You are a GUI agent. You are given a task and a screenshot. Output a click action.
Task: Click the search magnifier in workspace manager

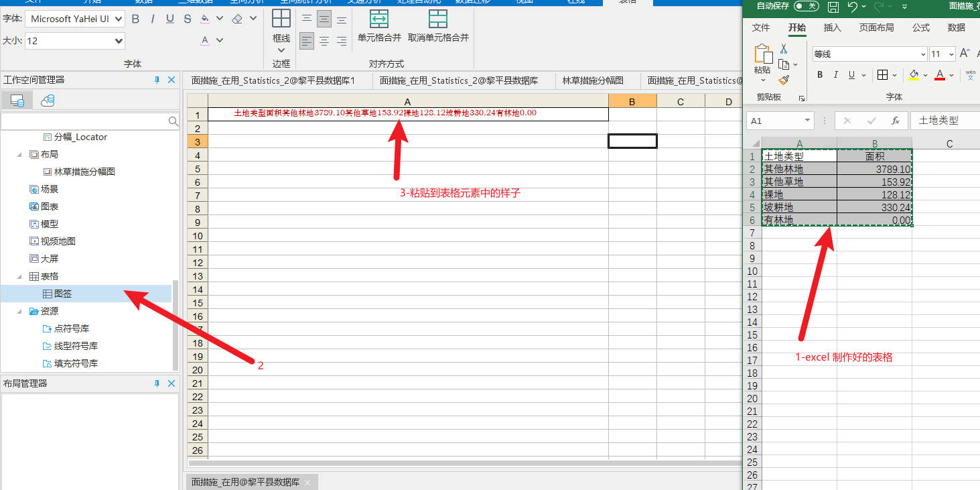coord(173,121)
